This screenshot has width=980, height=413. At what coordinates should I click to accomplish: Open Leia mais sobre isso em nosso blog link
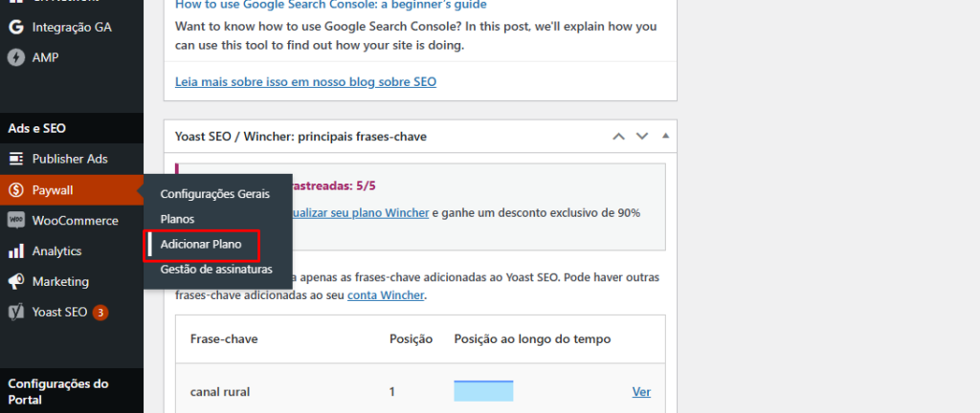pos(305,81)
